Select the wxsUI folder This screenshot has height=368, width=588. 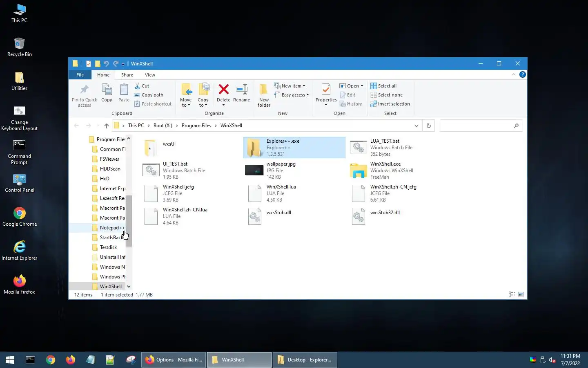point(160,148)
